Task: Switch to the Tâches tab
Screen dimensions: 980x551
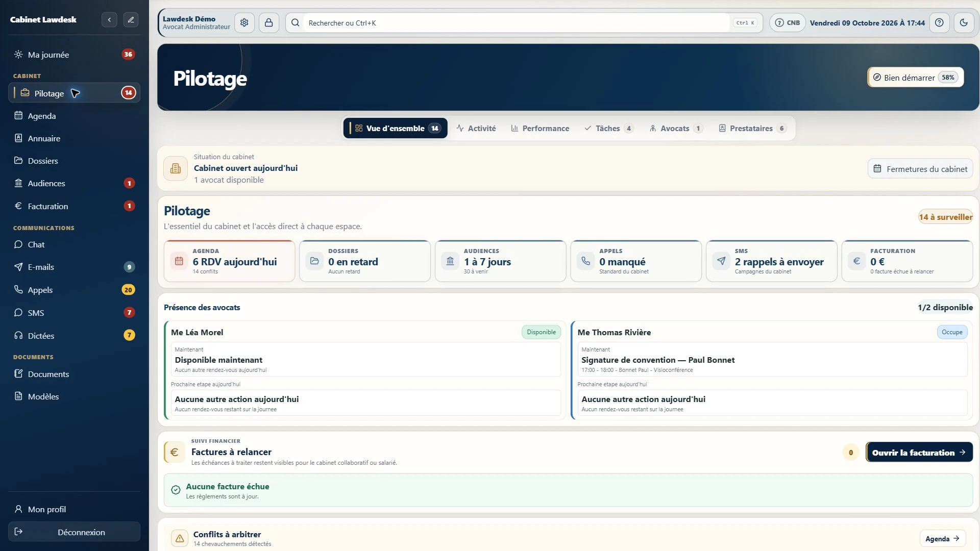Action: 609,129
